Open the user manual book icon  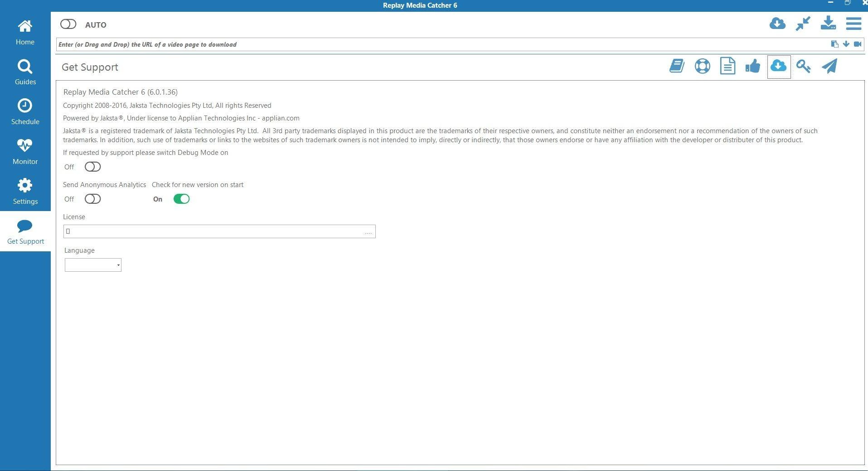point(677,66)
